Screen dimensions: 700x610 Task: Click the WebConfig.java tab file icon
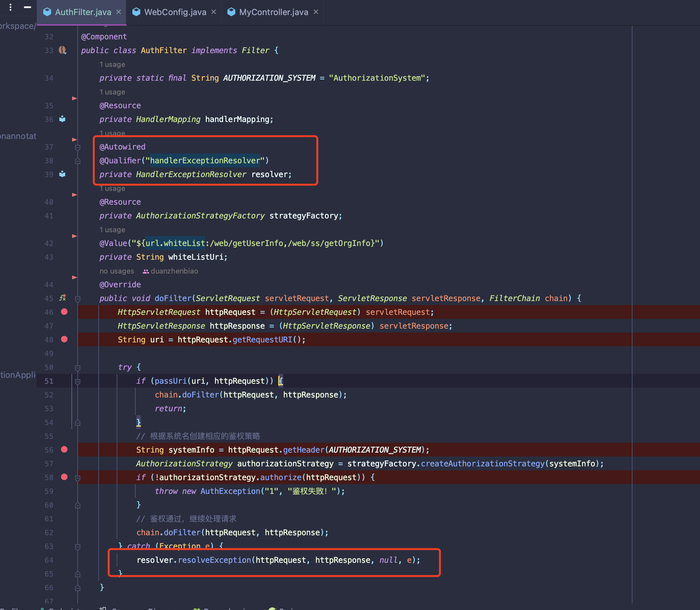(136, 12)
